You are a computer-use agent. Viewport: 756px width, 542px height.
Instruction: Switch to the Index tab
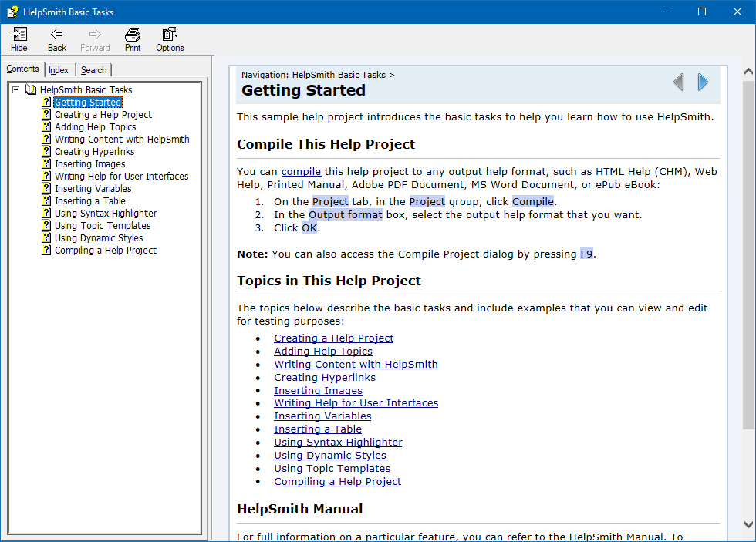[59, 70]
